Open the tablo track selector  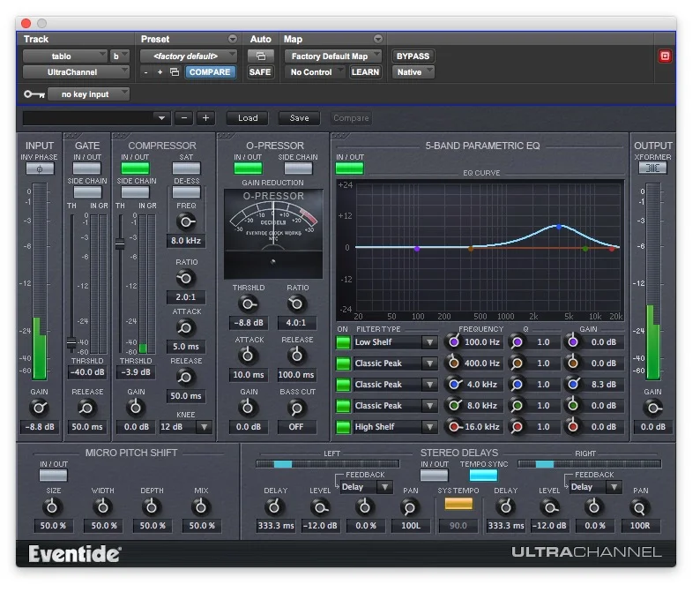[64, 56]
